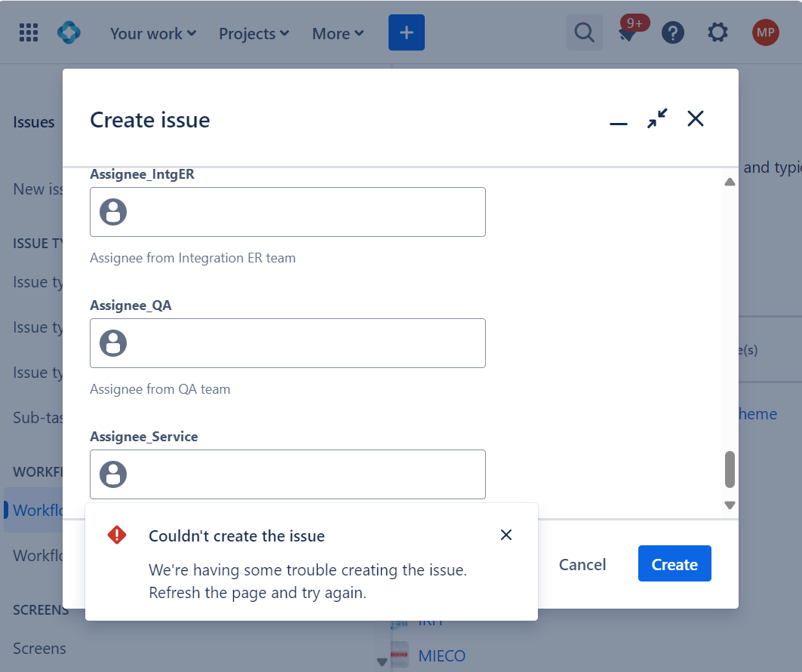Click the Cancel button
This screenshot has width=802, height=672.
(x=582, y=564)
